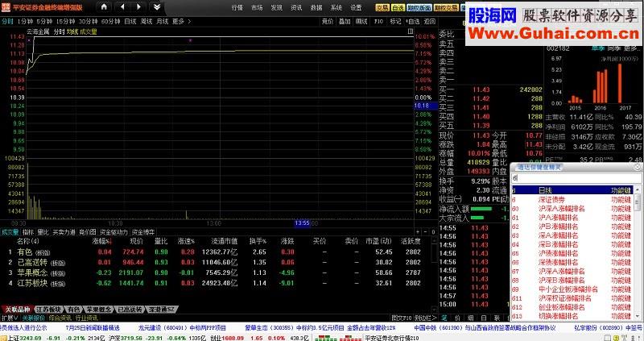
Task: Select the 有色 sector row
Action: [217, 252]
